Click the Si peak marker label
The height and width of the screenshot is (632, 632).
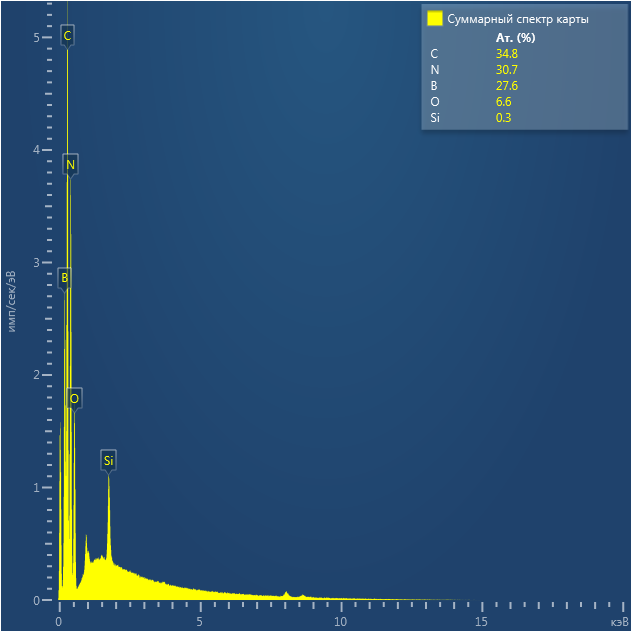click(x=109, y=460)
